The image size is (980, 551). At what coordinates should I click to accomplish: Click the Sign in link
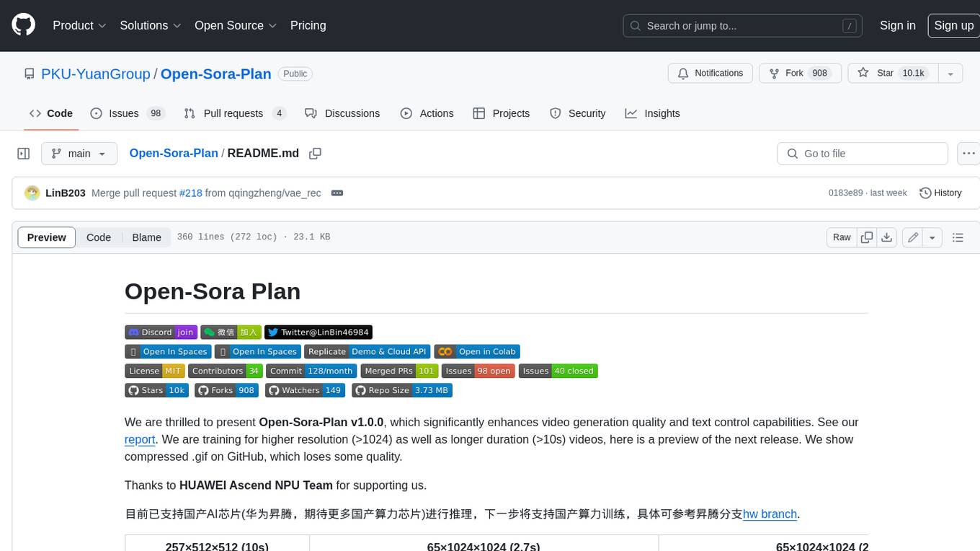897,25
